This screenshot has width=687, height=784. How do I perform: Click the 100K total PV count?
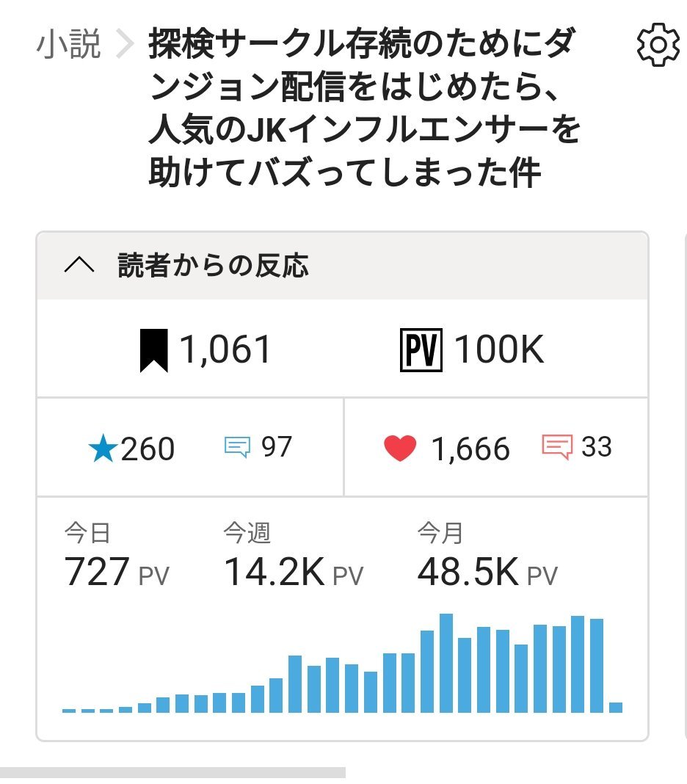[x=499, y=350]
